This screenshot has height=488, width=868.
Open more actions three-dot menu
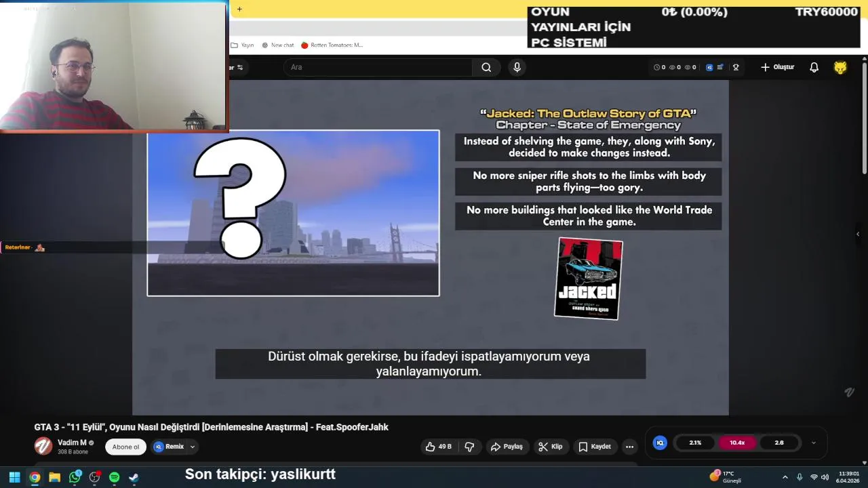click(x=629, y=447)
